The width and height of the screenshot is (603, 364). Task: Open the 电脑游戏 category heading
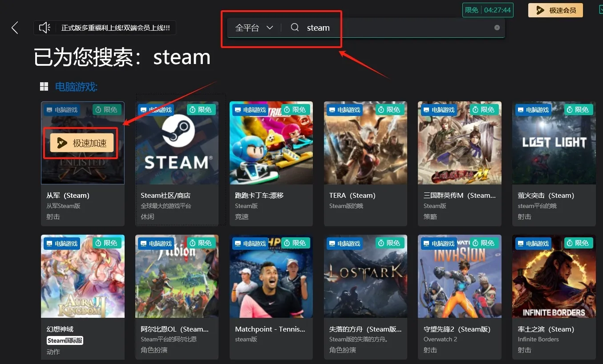[x=76, y=87]
